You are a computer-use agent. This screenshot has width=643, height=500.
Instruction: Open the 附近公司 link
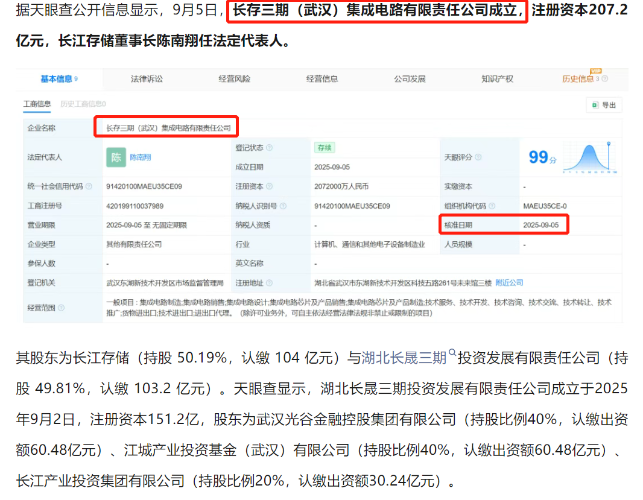point(509,283)
